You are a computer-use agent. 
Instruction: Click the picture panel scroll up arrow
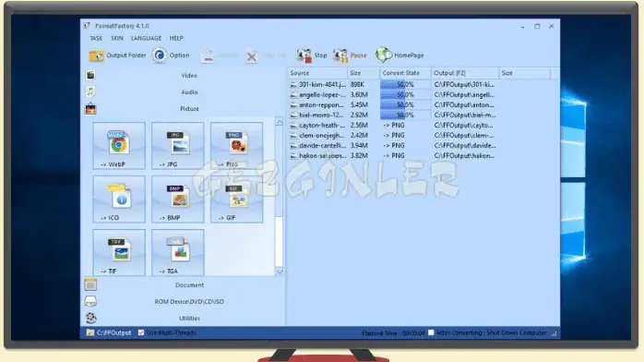point(280,122)
